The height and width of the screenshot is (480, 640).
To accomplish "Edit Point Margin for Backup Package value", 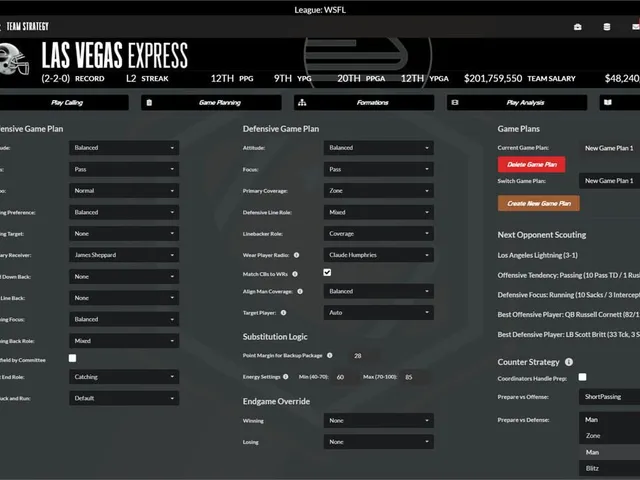I will [x=364, y=356].
